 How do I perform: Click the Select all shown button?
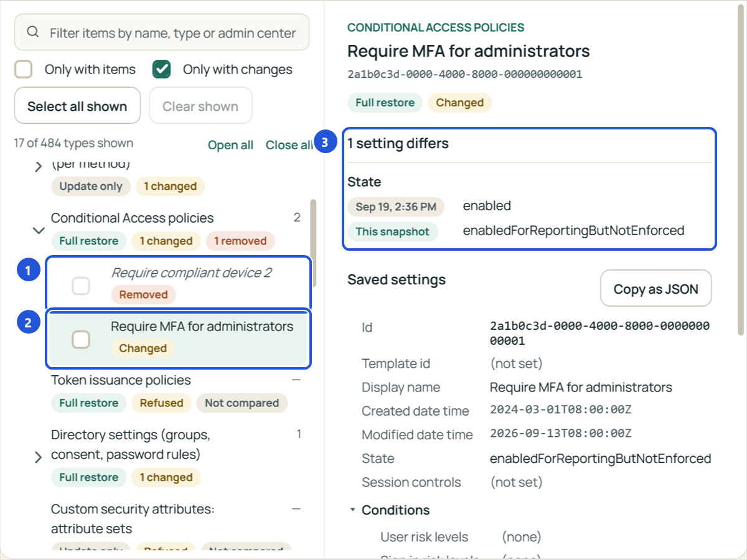77,106
